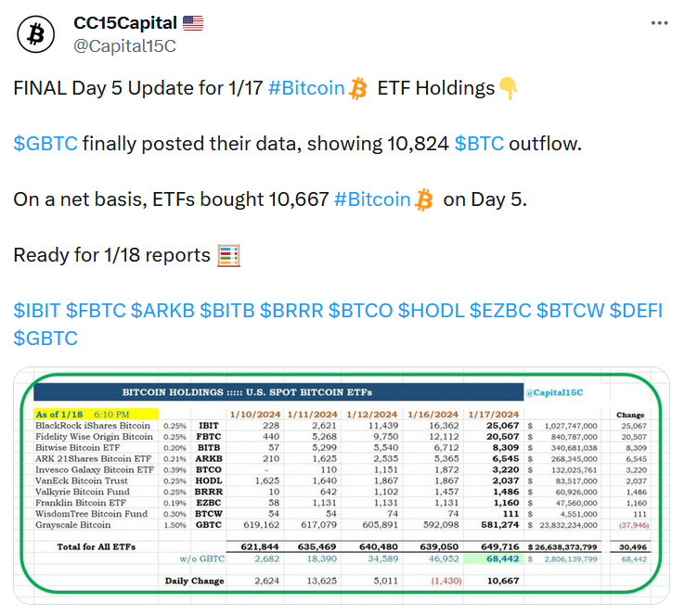685x616 pixels.
Task: Open the $HODL cashtag
Action: tap(432, 311)
